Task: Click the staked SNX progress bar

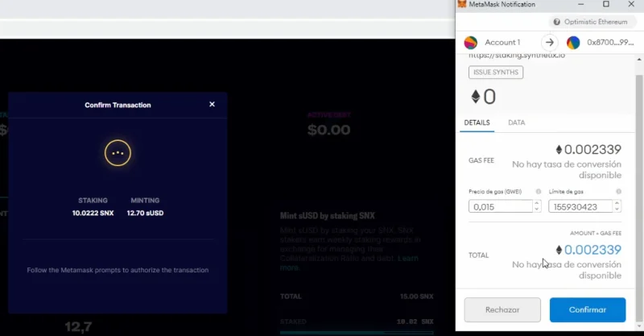Action: tap(357, 332)
